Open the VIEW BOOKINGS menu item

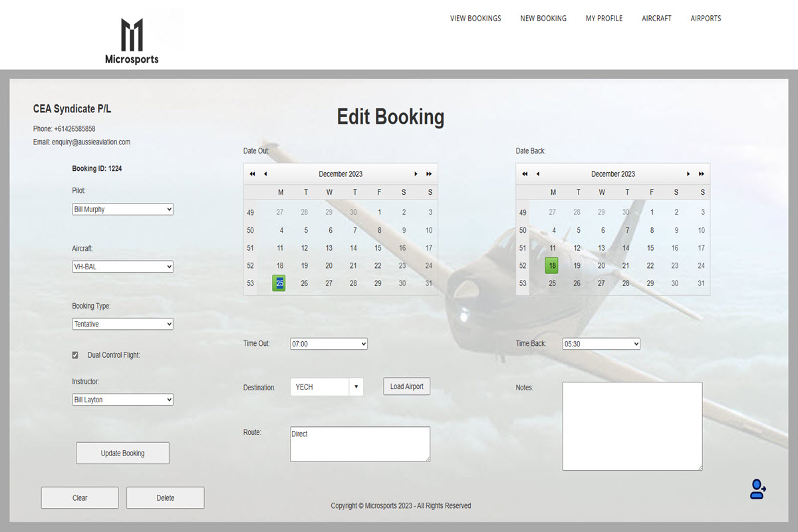coord(475,18)
